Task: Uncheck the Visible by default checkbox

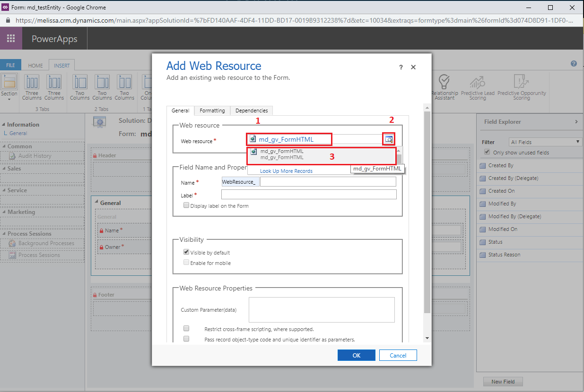Action: tap(186, 252)
